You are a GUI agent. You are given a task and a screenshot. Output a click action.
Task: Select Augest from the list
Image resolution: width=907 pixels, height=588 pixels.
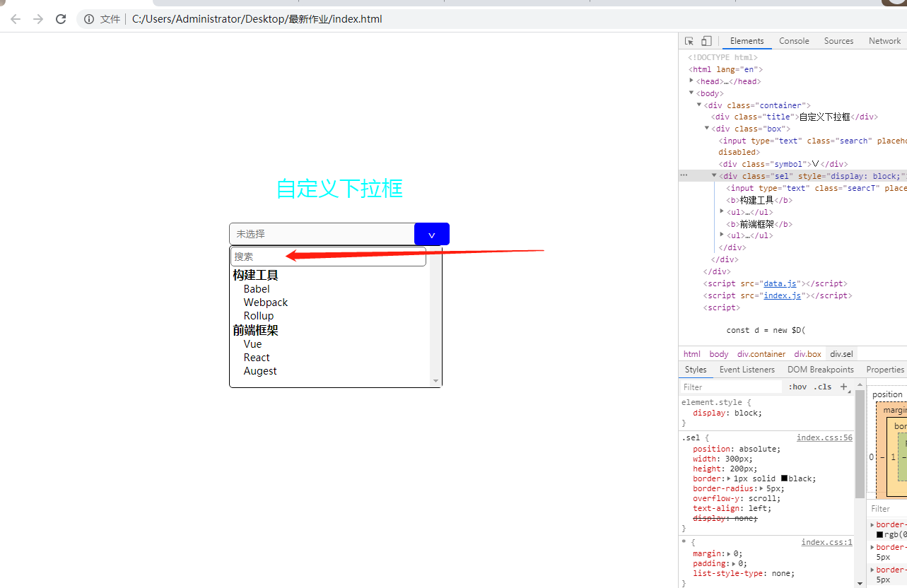click(260, 371)
